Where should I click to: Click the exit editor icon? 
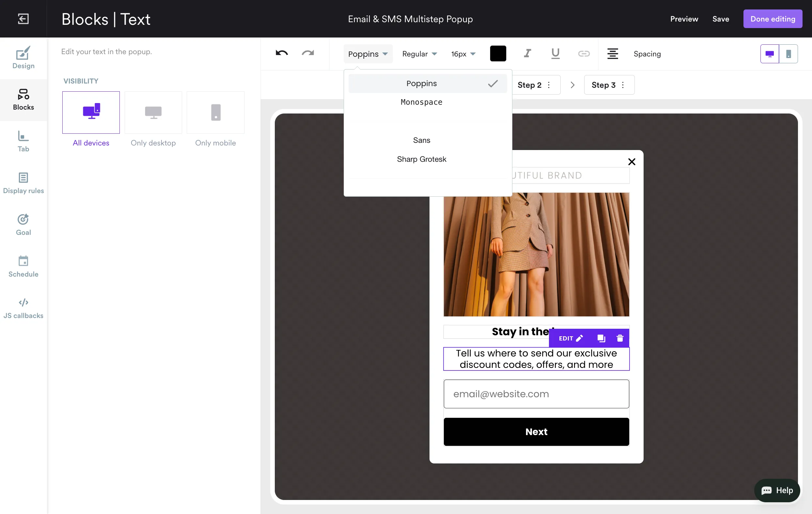tap(23, 19)
